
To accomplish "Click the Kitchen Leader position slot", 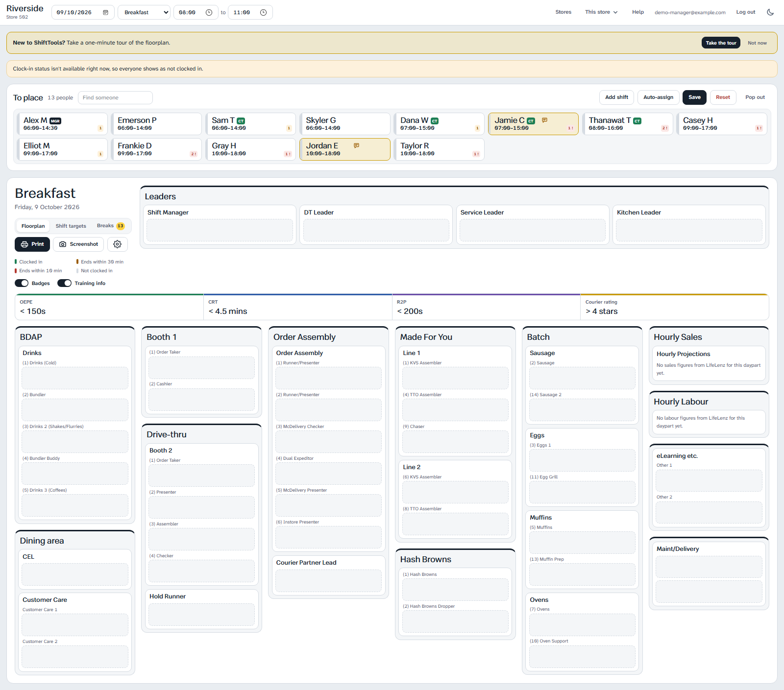I will (689, 230).
